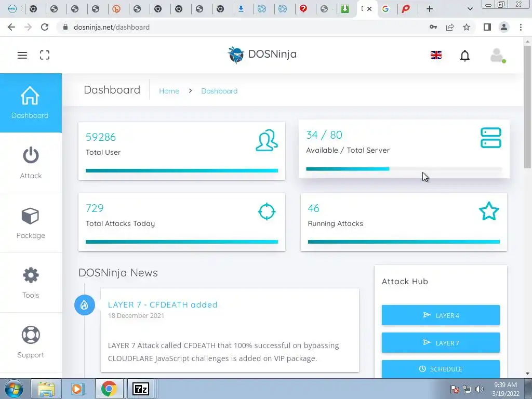Open notifications bell icon
The image size is (532, 399).
465,55
